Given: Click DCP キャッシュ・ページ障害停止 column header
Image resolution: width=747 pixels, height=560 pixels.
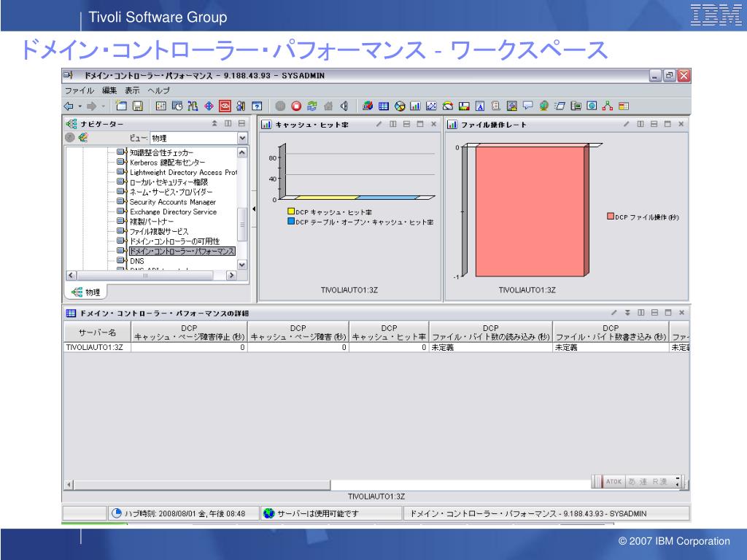Looking at the screenshot, I should pyautogui.click(x=189, y=332).
